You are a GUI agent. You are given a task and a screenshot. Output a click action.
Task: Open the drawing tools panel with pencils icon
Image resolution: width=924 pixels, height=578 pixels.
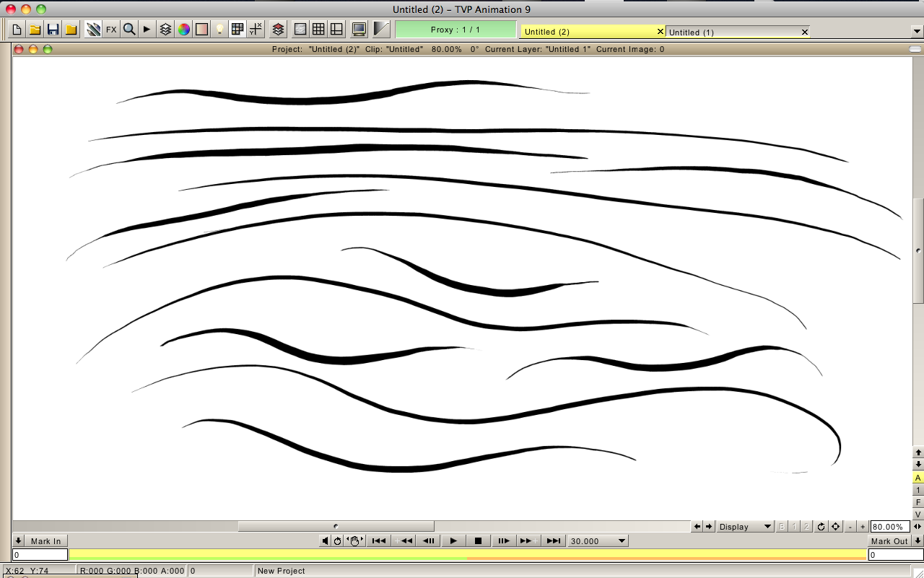pyautogui.click(x=93, y=30)
